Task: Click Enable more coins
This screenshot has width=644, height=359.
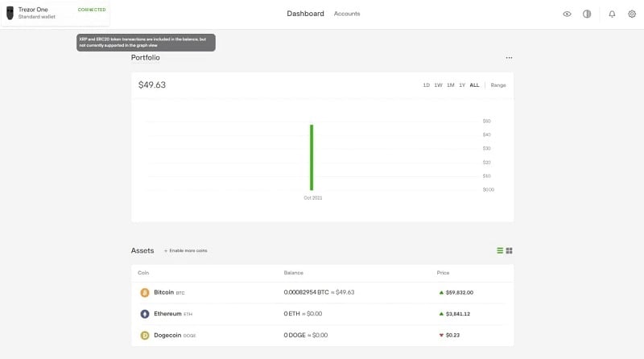Action: point(186,251)
